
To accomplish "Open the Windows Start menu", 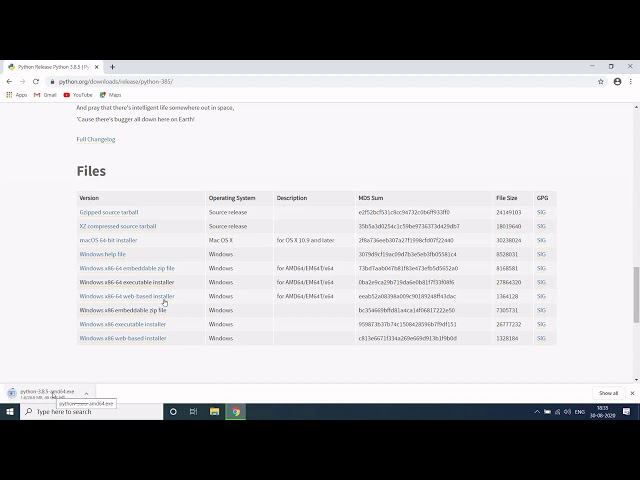I will point(10,411).
